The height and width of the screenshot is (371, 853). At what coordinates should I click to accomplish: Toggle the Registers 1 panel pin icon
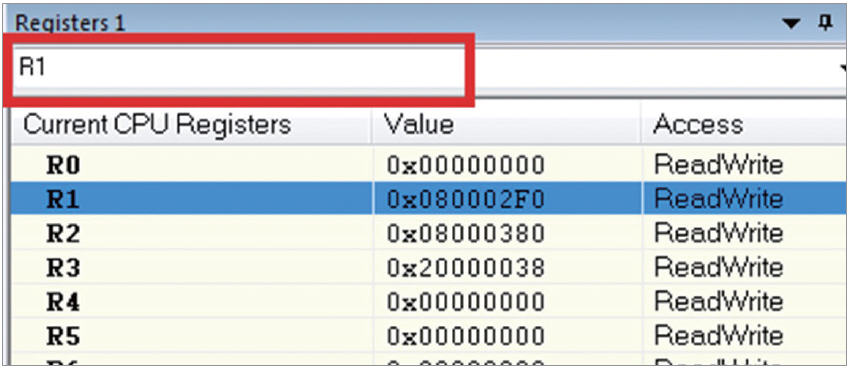[826, 22]
